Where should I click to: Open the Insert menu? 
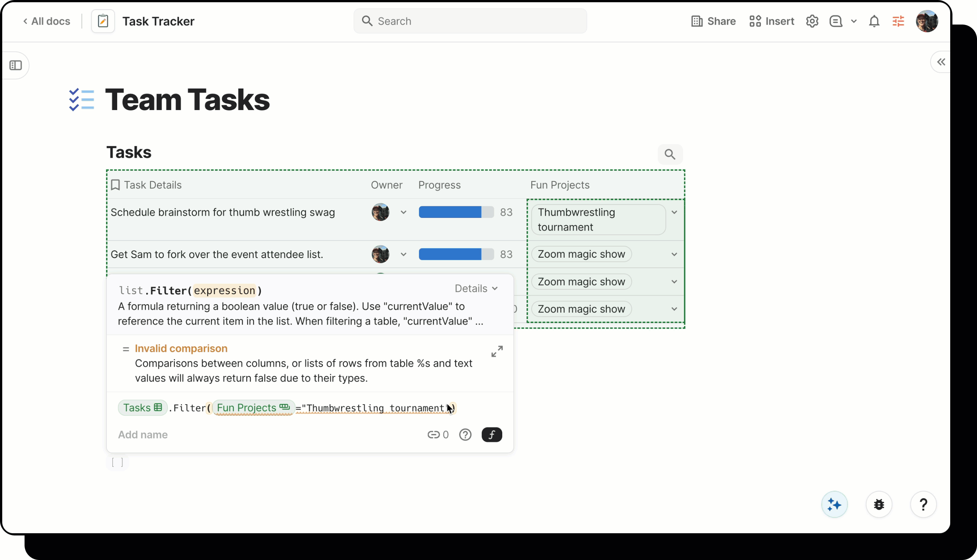(x=772, y=21)
